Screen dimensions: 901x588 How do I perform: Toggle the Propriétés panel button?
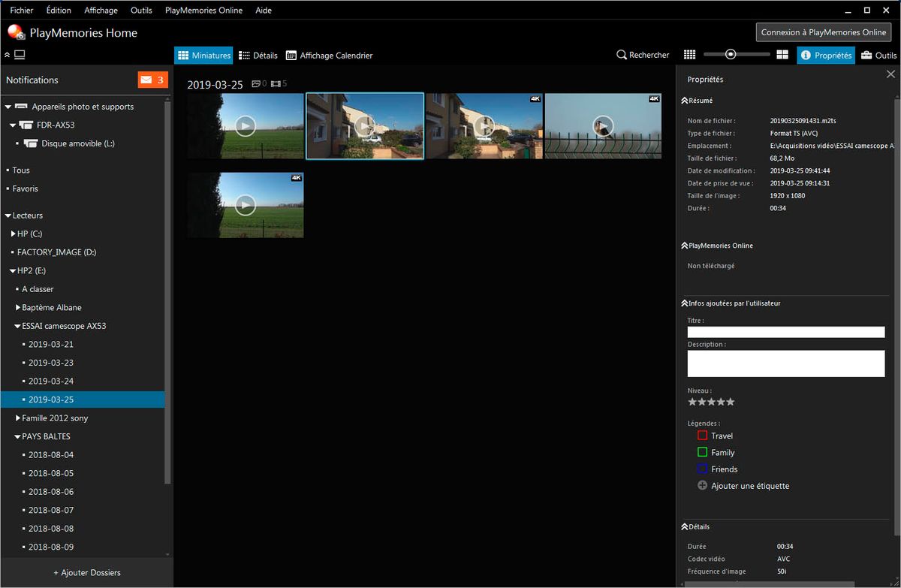tap(825, 55)
